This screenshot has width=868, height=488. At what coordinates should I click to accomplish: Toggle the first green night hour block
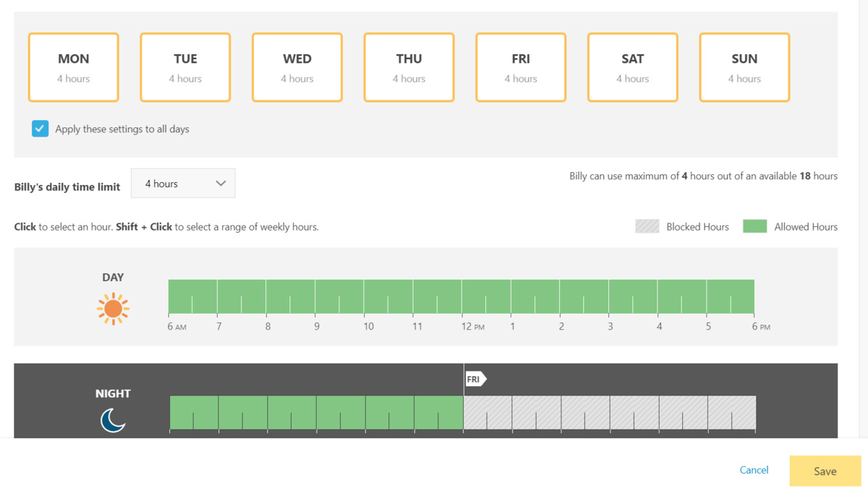pos(194,413)
